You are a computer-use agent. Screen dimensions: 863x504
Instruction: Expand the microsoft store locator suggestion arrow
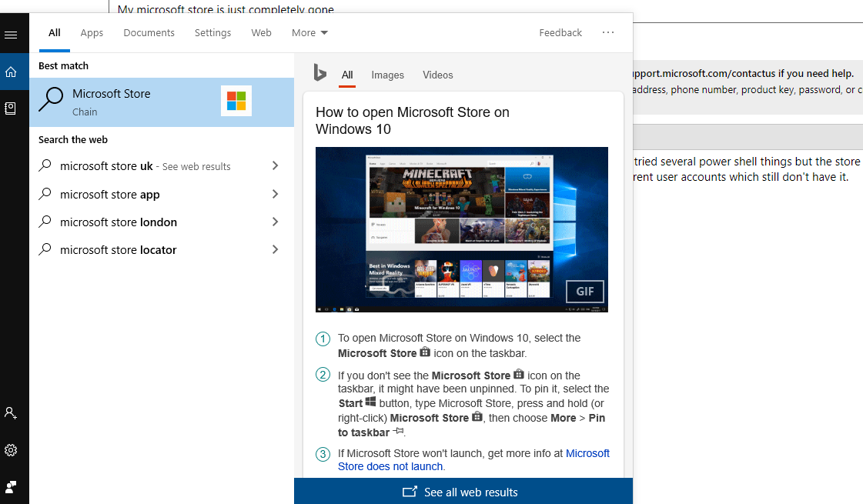tap(275, 249)
